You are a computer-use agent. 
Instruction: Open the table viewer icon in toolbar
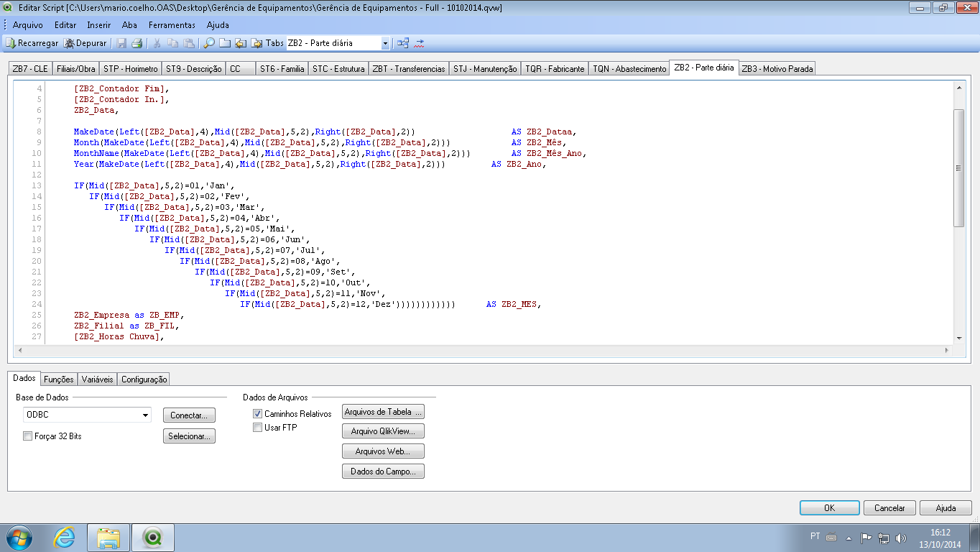pyautogui.click(x=403, y=43)
